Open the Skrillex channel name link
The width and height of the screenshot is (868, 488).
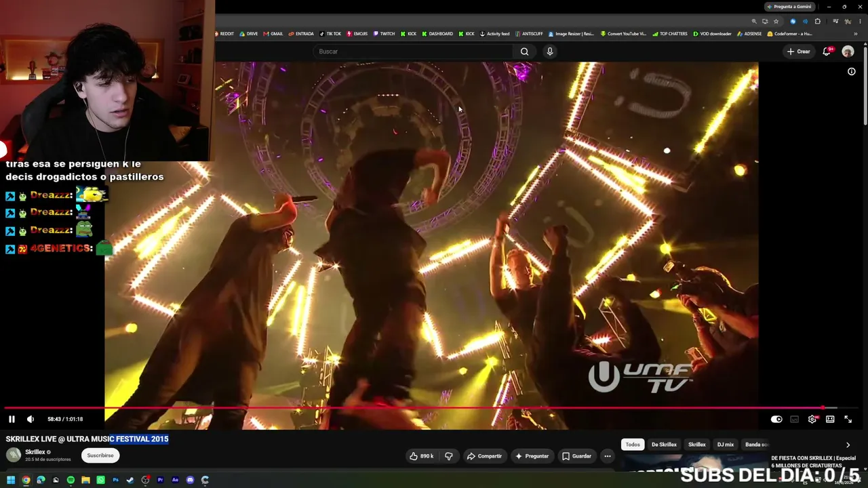tap(35, 452)
